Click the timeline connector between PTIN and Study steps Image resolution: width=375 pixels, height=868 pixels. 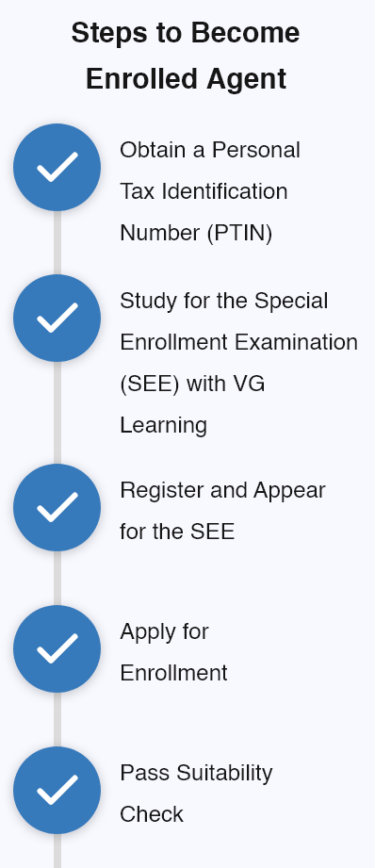point(57,242)
